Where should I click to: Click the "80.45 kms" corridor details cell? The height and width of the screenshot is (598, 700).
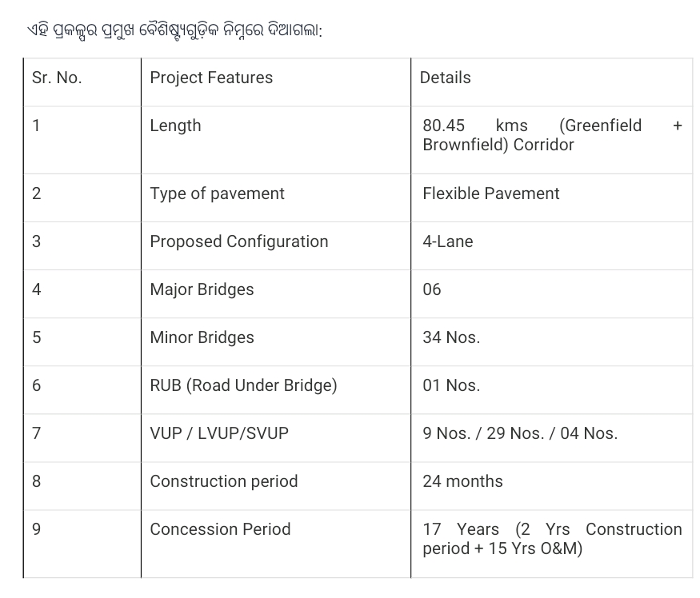tap(551, 135)
